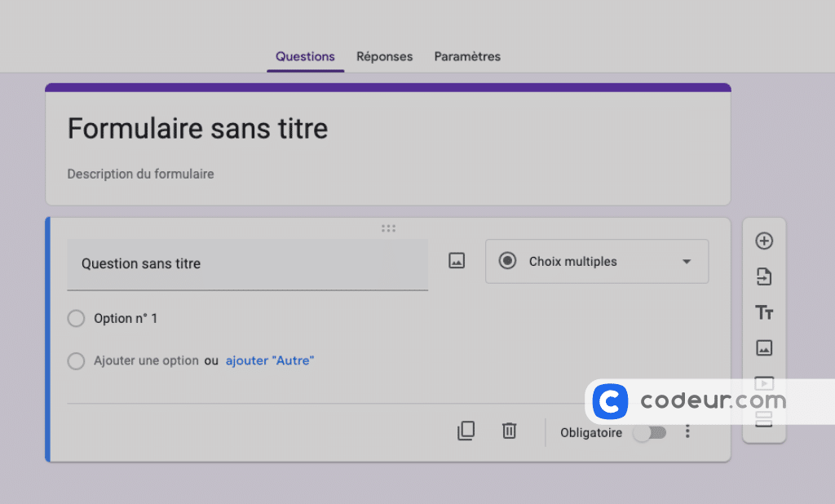Duplicate the question using the copy icon
Image resolution: width=835 pixels, height=504 pixels.
tap(466, 431)
